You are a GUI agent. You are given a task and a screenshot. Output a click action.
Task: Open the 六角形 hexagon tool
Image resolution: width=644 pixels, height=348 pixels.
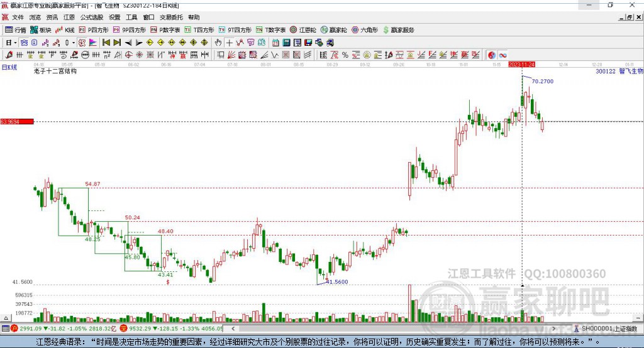click(365, 30)
